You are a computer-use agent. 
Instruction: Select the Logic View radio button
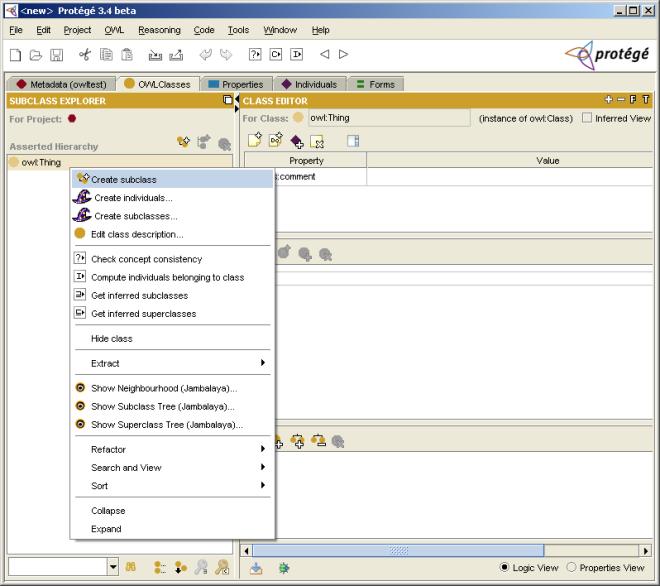(504, 567)
